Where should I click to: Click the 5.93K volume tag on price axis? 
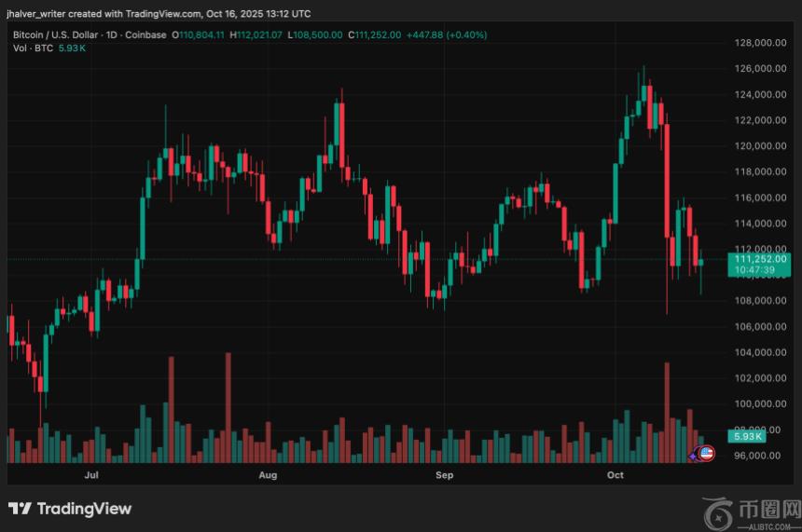pyautogui.click(x=749, y=436)
